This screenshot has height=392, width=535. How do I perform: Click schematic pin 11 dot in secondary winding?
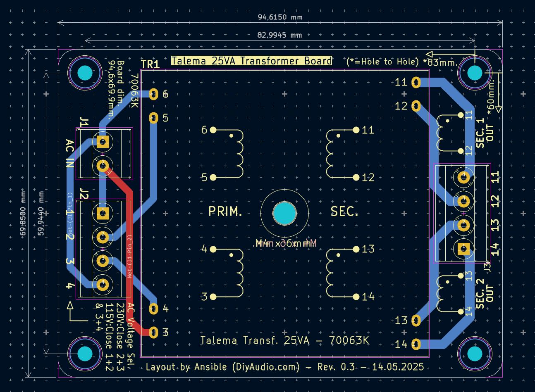356,130
